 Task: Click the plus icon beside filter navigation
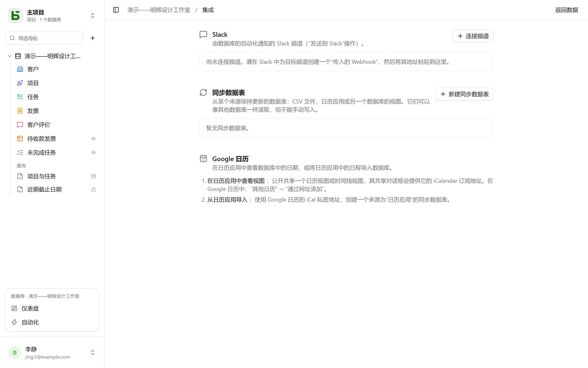[x=92, y=38]
